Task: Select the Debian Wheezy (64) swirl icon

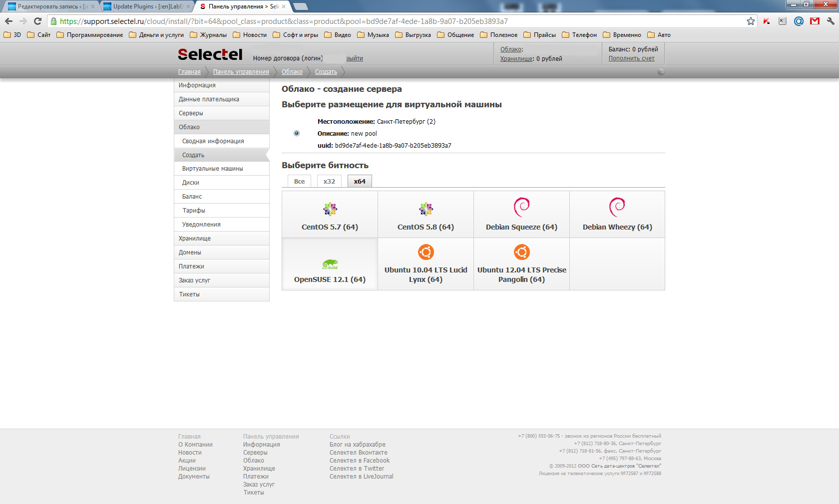Action: (x=617, y=207)
